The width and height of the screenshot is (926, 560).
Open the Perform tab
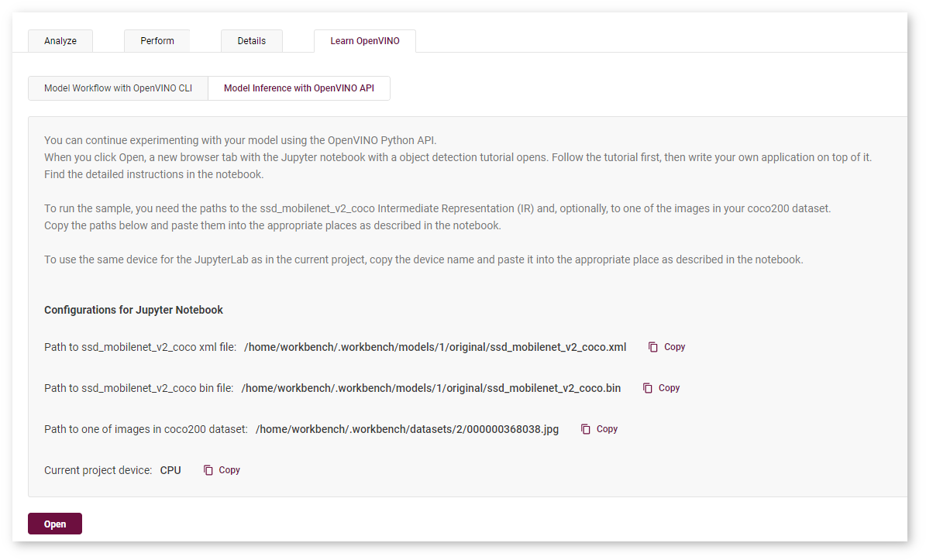(x=157, y=41)
